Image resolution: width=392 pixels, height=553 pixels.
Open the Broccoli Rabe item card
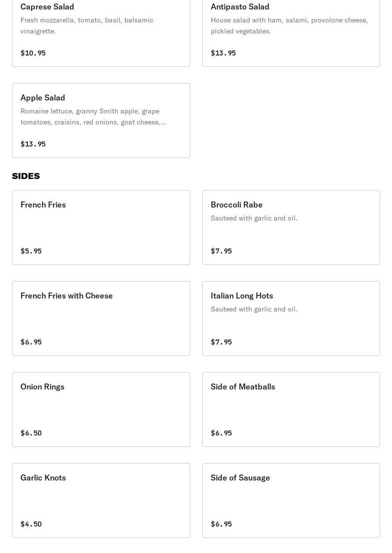coord(291,227)
